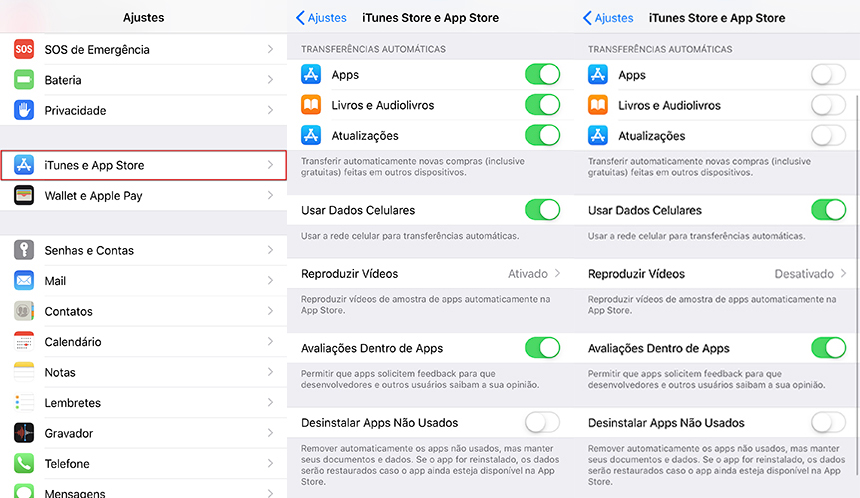
Task: Select the Notas settings label
Action: [60, 372]
